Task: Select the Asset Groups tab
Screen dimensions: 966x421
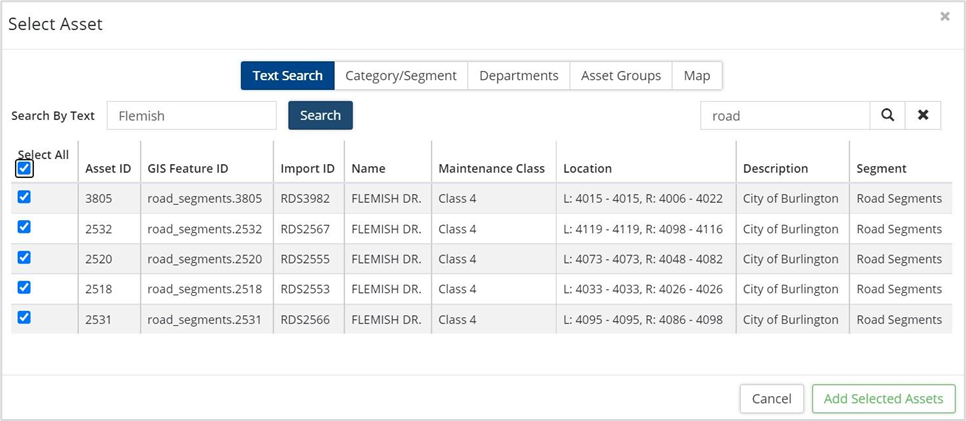Action: [621, 76]
